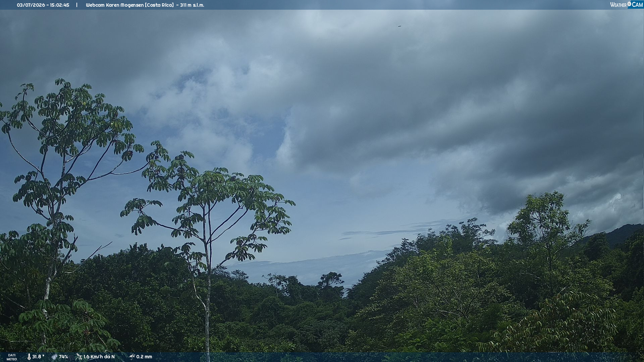Click the 'Webcam Karen Mogensen [Costa Rica]' title

[x=130, y=5]
